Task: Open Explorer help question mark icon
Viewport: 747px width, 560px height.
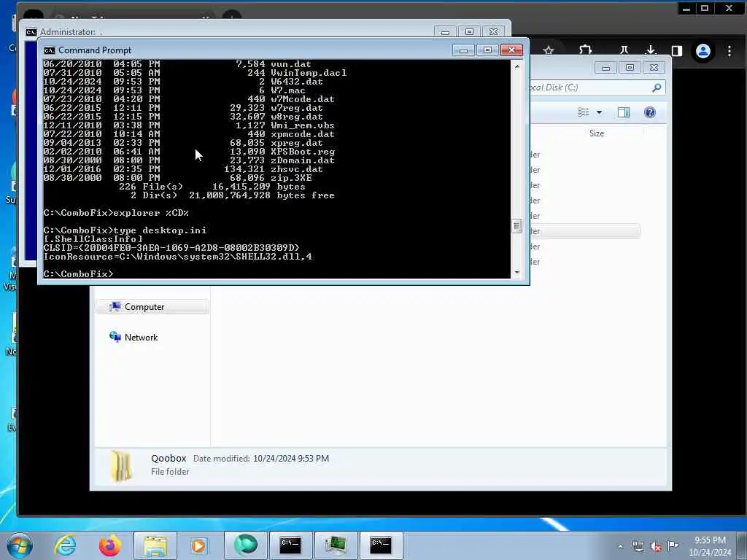Action: click(x=650, y=112)
